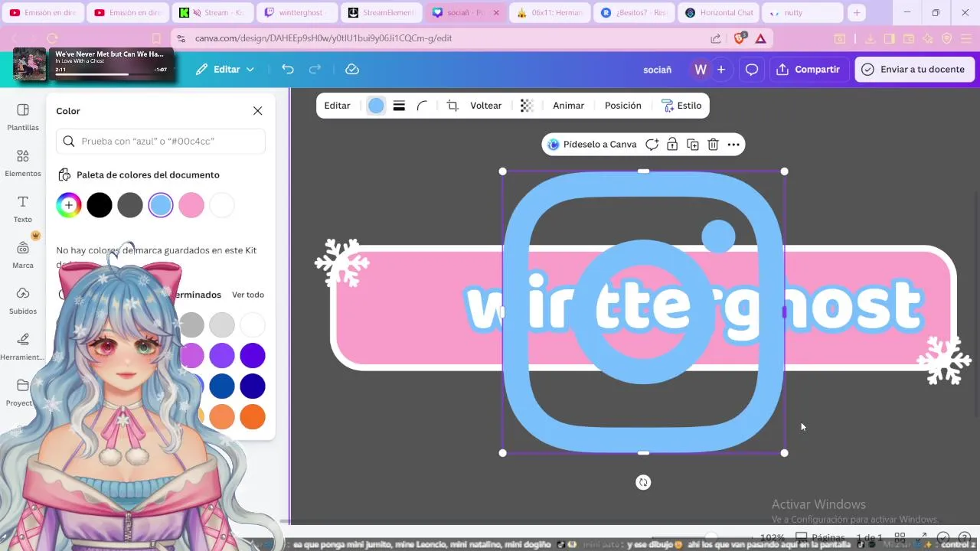Select the white document color
This screenshot has height=551, width=980.
(x=222, y=205)
